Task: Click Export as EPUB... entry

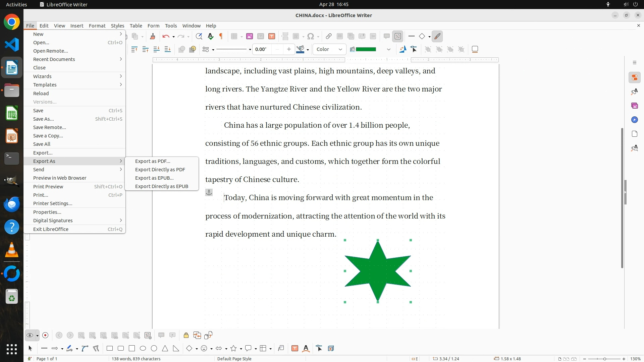Action: 154,178
